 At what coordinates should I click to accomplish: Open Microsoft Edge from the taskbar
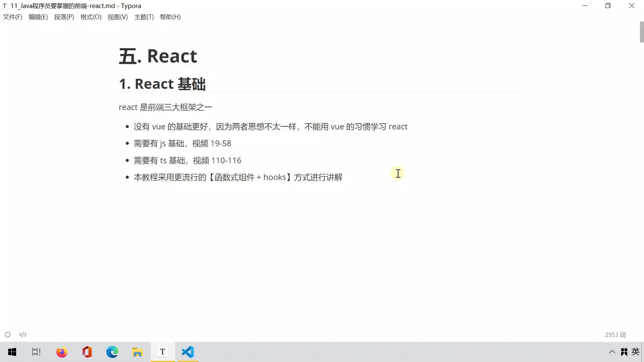112,352
